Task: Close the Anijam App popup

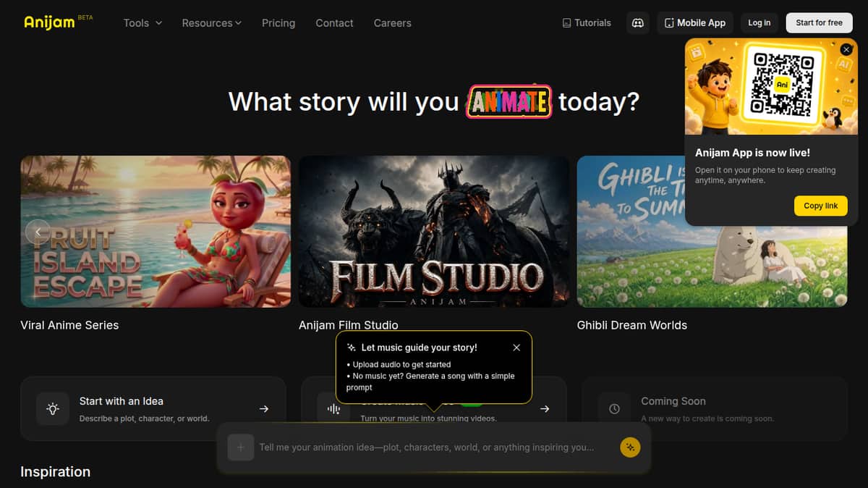Action: [x=846, y=50]
